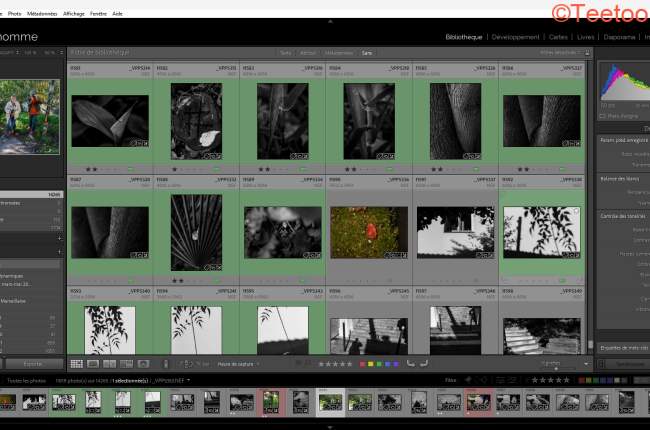Select the red flower photo thumbnail
Image resolution: width=650 pixels, height=430 pixels.
pyautogui.click(x=369, y=232)
